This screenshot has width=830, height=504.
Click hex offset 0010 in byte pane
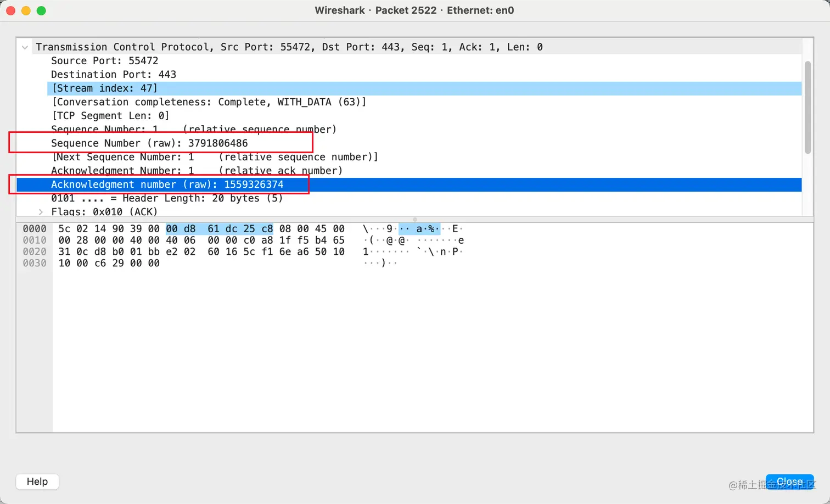(x=35, y=240)
